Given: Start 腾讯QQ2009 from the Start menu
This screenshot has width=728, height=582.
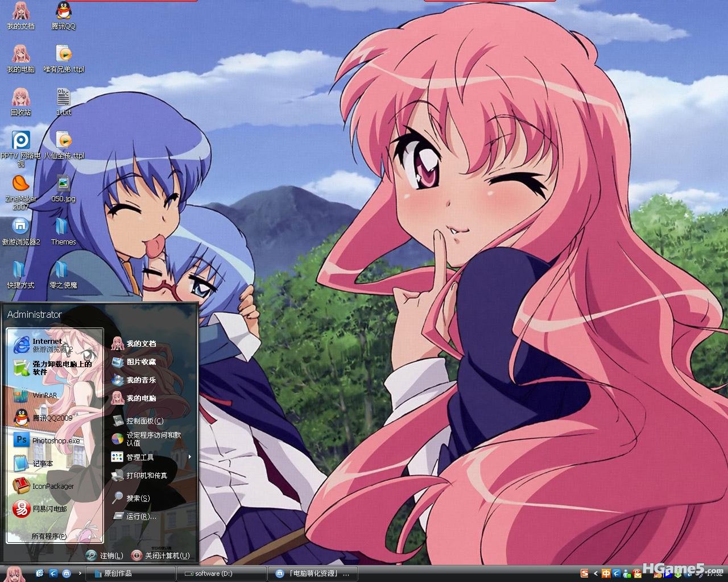Looking at the screenshot, I should coord(55,418).
